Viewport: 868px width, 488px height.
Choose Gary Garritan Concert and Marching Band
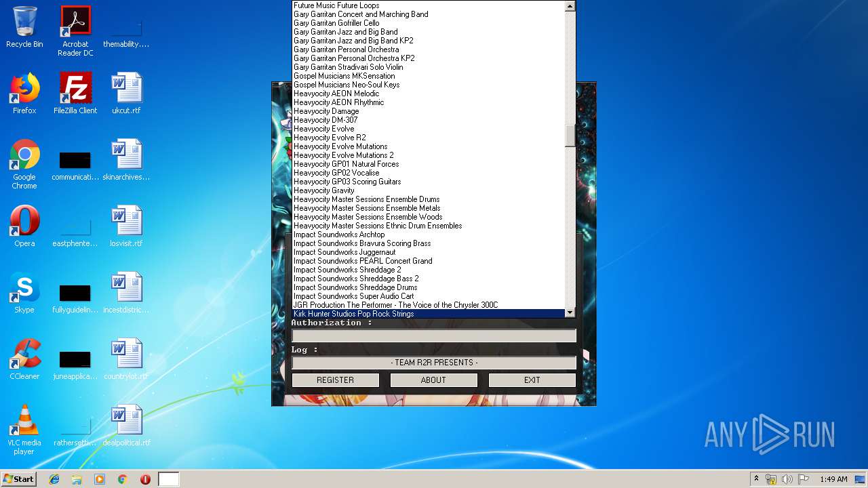tap(429, 14)
